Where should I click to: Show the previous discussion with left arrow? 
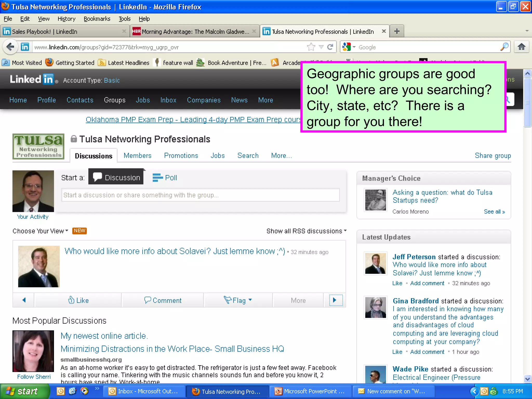pyautogui.click(x=24, y=300)
